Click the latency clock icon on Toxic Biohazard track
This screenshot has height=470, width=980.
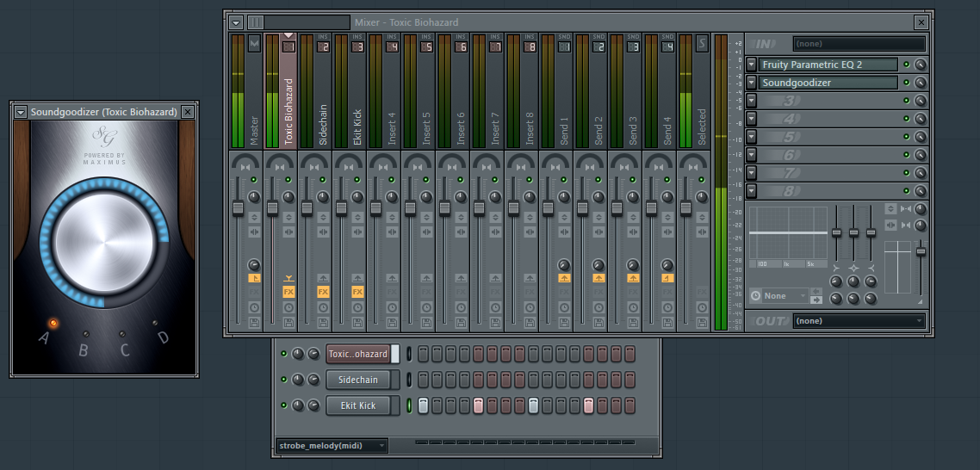(x=288, y=307)
